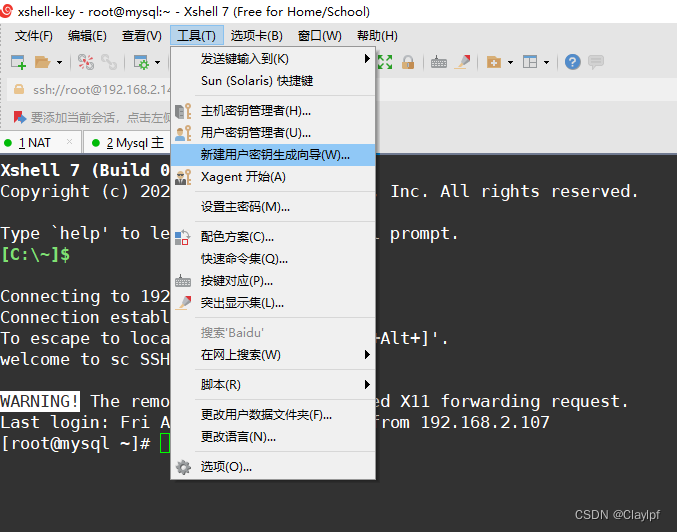Screen dimensions: 677x532
Task: Click the red bookmark flag icon
Action: tap(20, 117)
